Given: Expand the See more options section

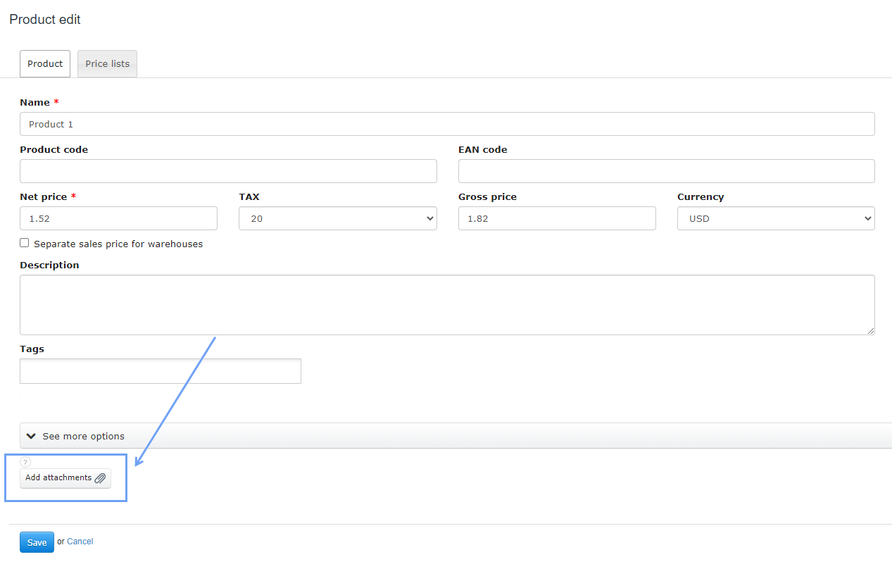Looking at the screenshot, I should tap(83, 436).
